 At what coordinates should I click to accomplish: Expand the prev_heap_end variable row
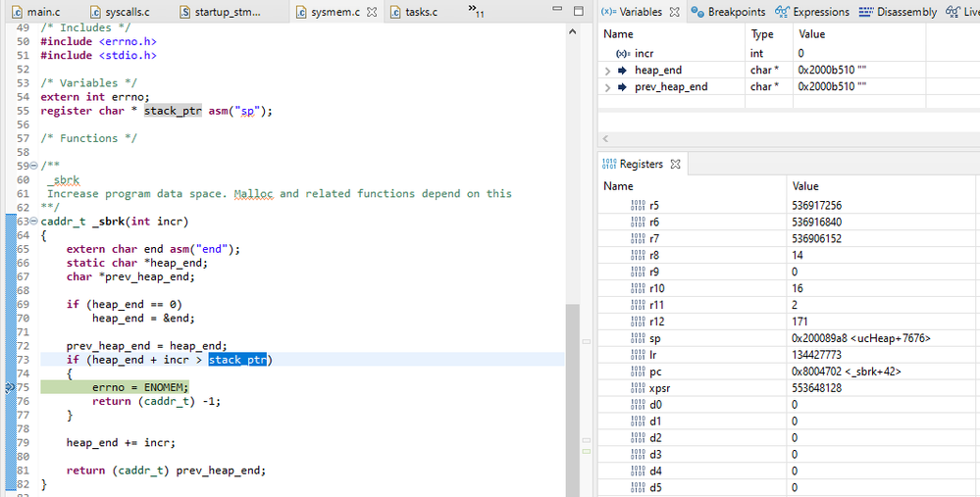coord(607,87)
